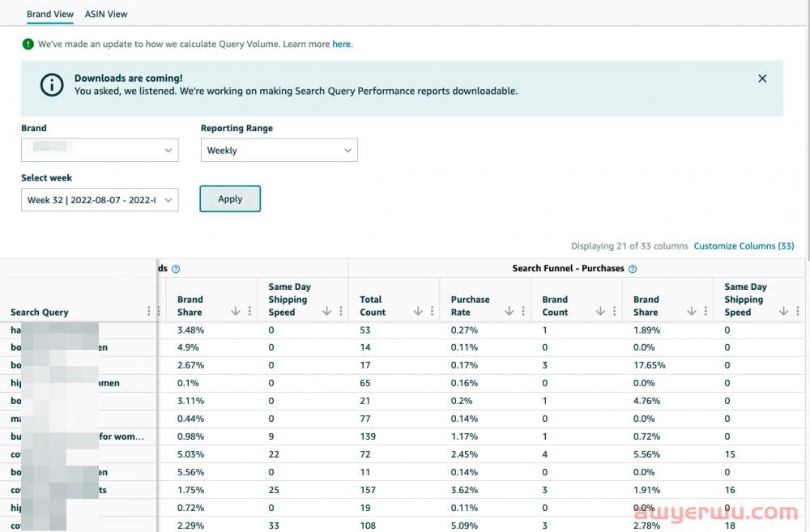Open Total Count column options menu
Screen dimensions: 810x532
433,312
